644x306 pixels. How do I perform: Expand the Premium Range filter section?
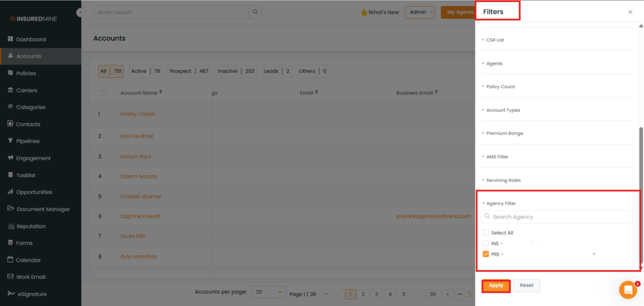coord(504,133)
